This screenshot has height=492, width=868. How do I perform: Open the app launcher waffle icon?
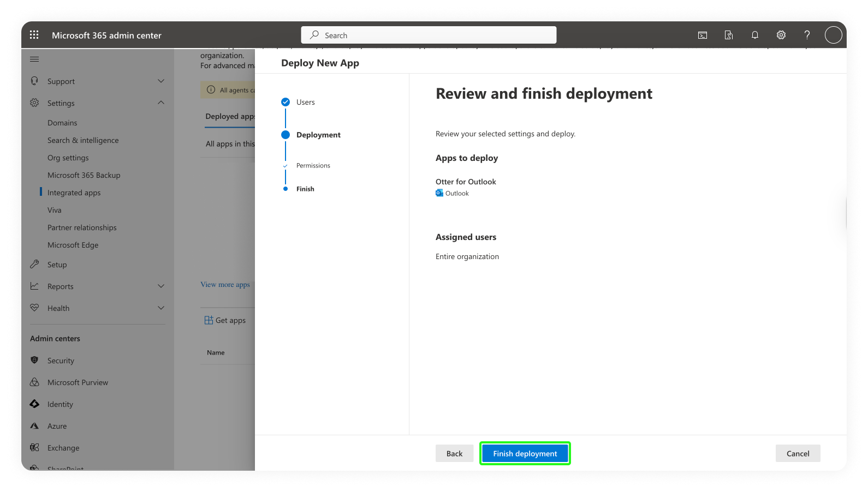pyautogui.click(x=34, y=35)
